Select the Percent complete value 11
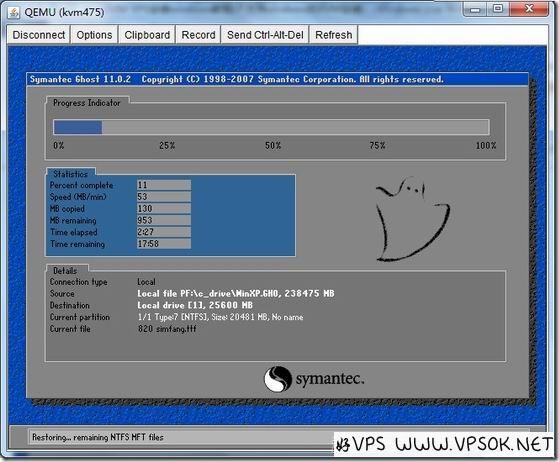The width and height of the screenshot is (559, 462). click(x=164, y=185)
